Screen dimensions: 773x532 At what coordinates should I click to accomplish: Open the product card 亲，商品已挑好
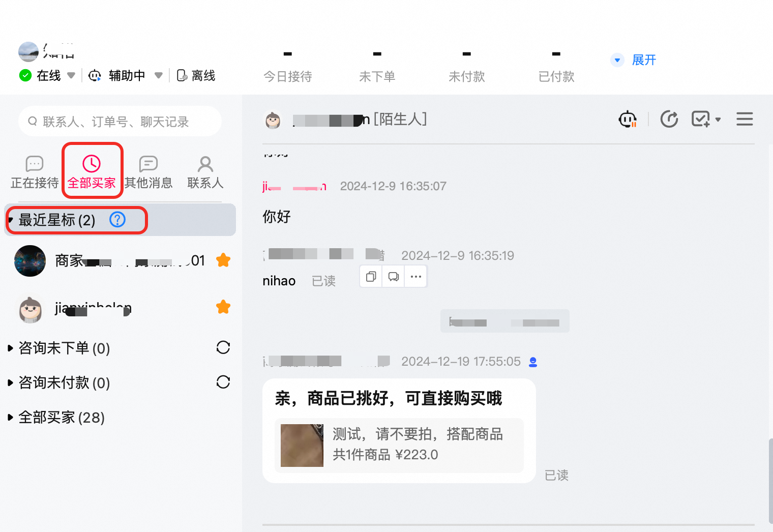coord(399,431)
